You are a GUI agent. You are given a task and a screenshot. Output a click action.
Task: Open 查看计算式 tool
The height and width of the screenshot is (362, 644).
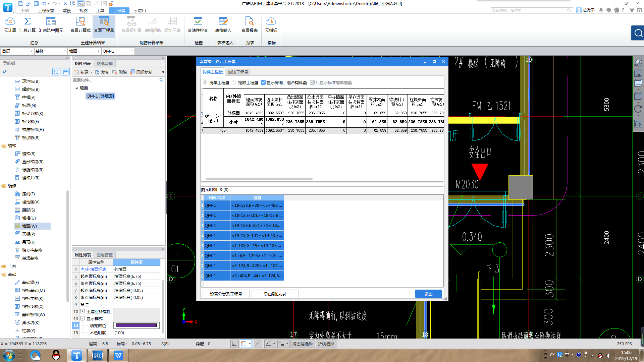[80, 25]
